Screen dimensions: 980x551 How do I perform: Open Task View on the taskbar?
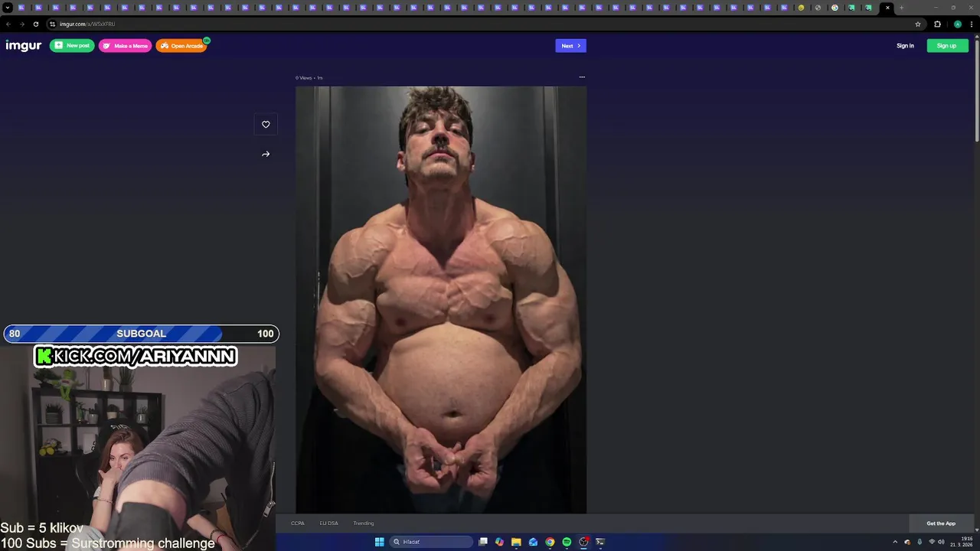(483, 542)
